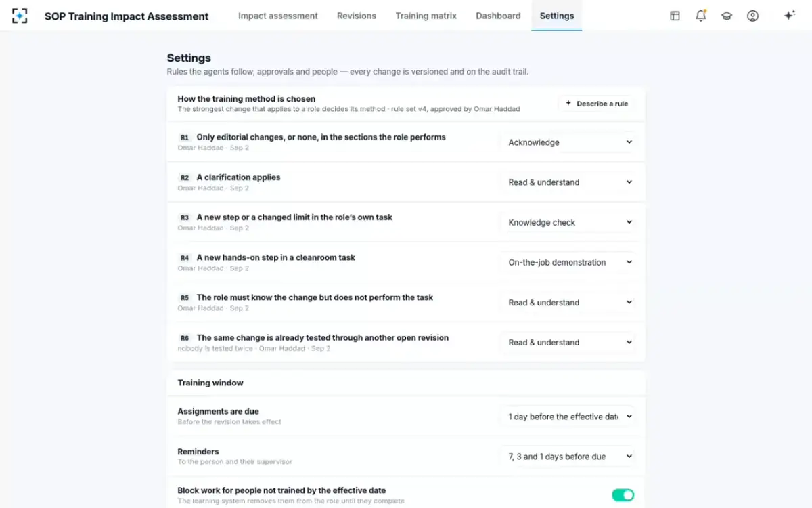Screen dimensions: 812x508
Task: Click rule text 'Only editorial changes, or none'
Action: point(321,137)
